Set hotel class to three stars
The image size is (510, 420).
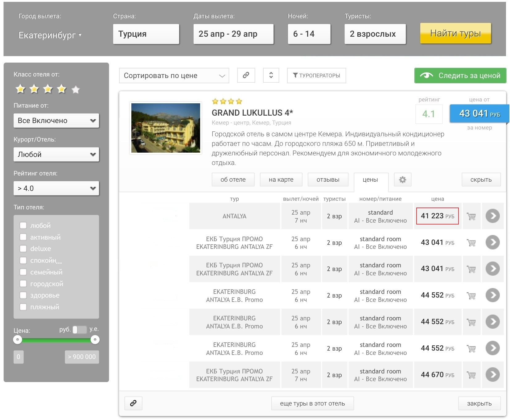point(48,89)
